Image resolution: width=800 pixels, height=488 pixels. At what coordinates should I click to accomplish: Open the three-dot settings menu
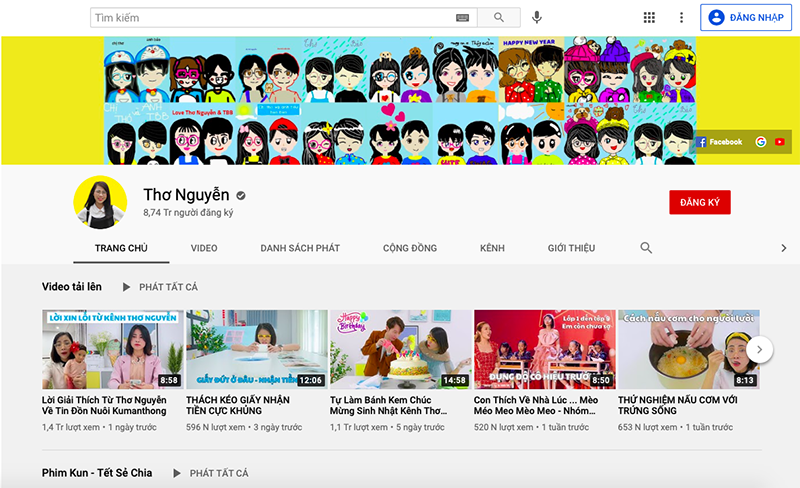681,18
